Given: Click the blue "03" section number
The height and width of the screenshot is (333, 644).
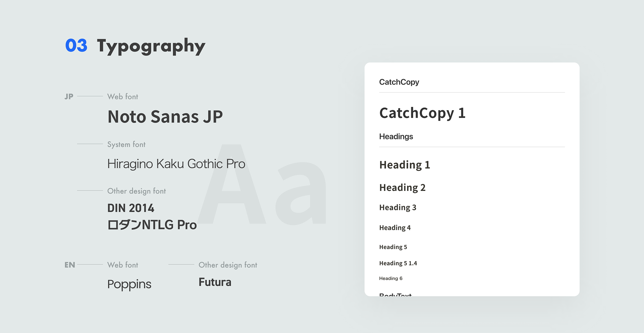Looking at the screenshot, I should click(x=76, y=46).
